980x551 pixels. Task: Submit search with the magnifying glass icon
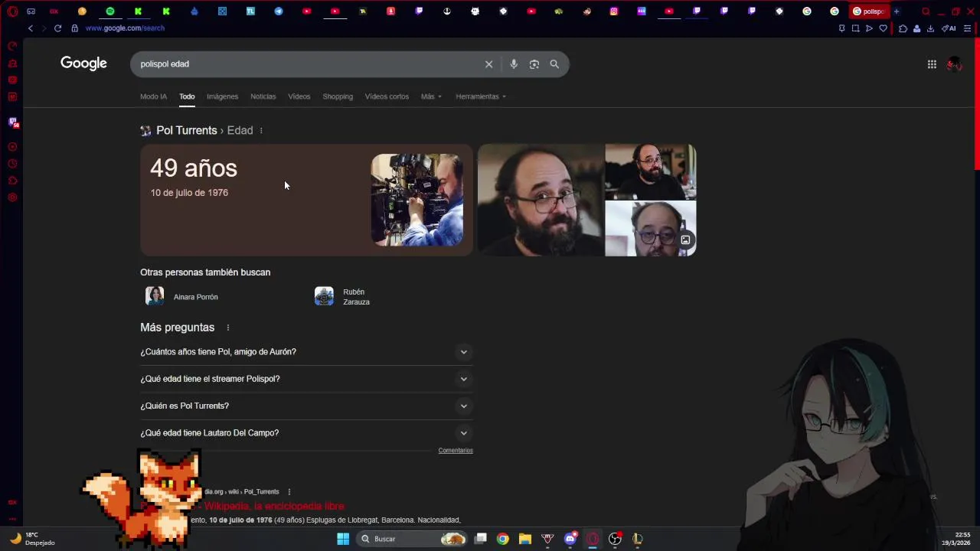pyautogui.click(x=554, y=64)
